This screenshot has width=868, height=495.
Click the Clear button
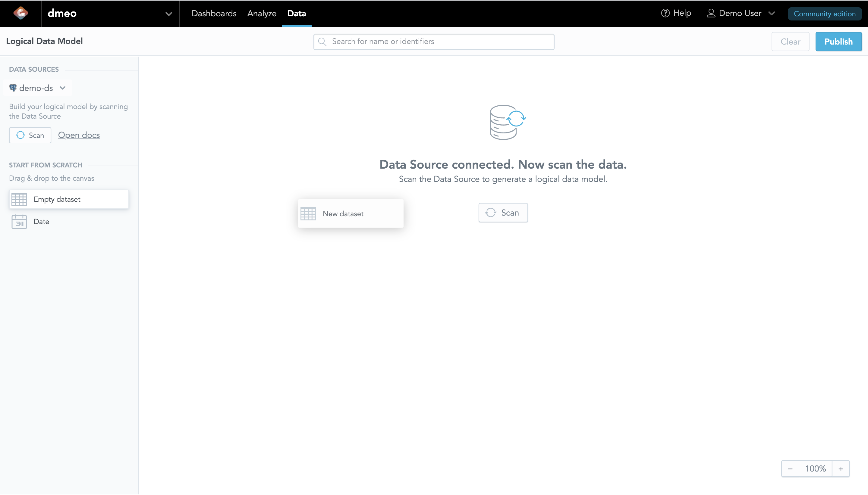pyautogui.click(x=790, y=42)
